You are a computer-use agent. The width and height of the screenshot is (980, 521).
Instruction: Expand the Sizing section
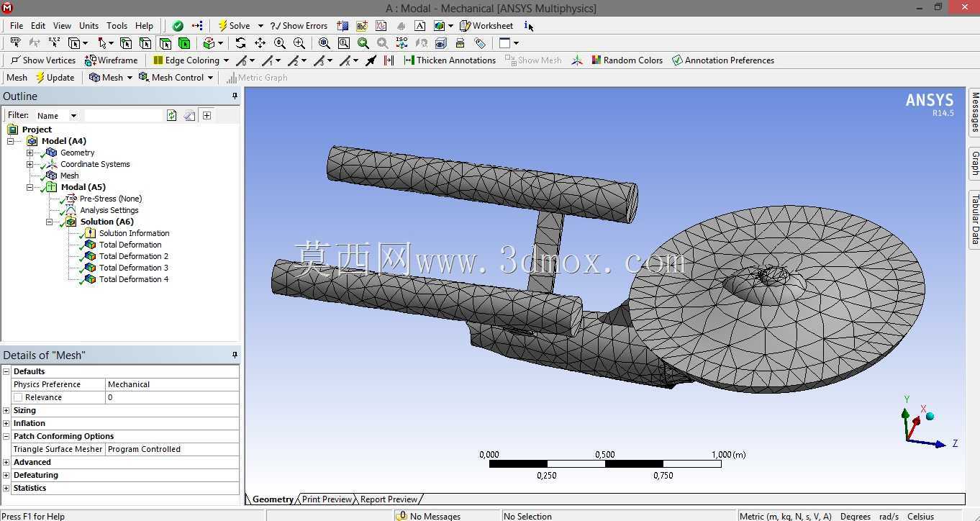point(6,410)
